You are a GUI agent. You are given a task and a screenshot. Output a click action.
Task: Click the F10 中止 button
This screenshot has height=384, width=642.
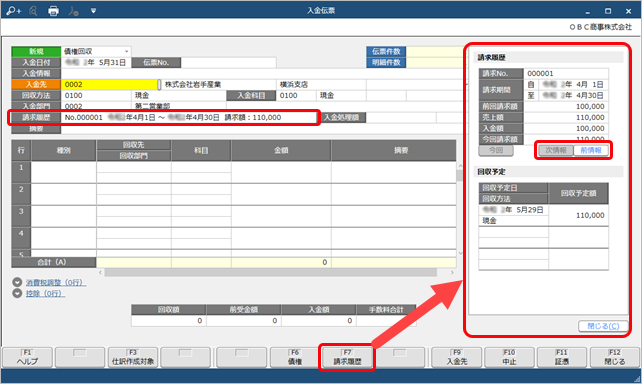click(509, 357)
